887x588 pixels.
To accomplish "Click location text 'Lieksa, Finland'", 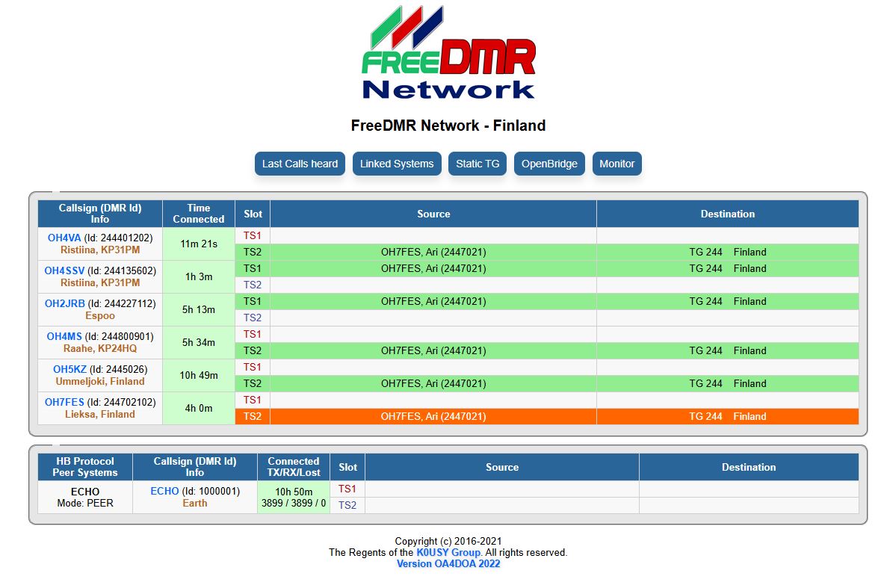I will click(100, 415).
